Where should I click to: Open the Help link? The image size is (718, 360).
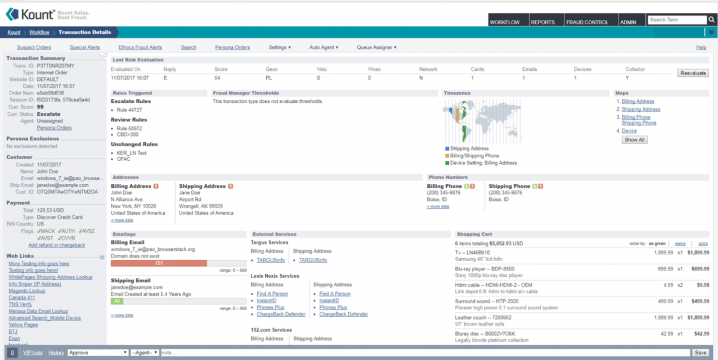[701, 47]
